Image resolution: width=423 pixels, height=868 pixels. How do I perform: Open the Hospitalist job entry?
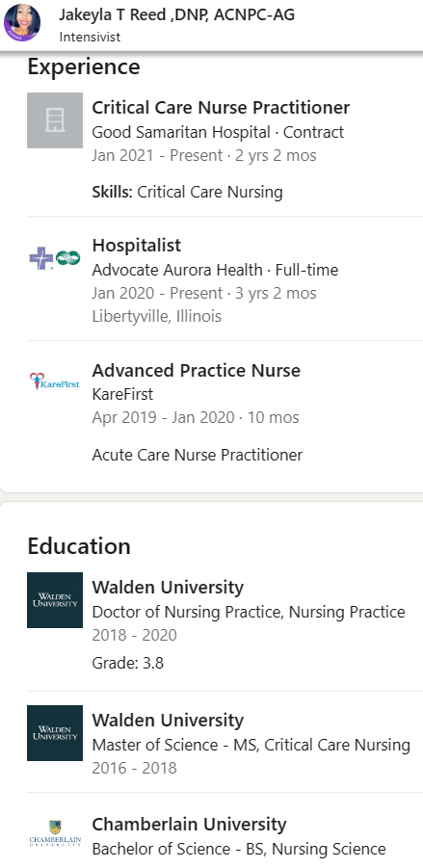tap(136, 246)
